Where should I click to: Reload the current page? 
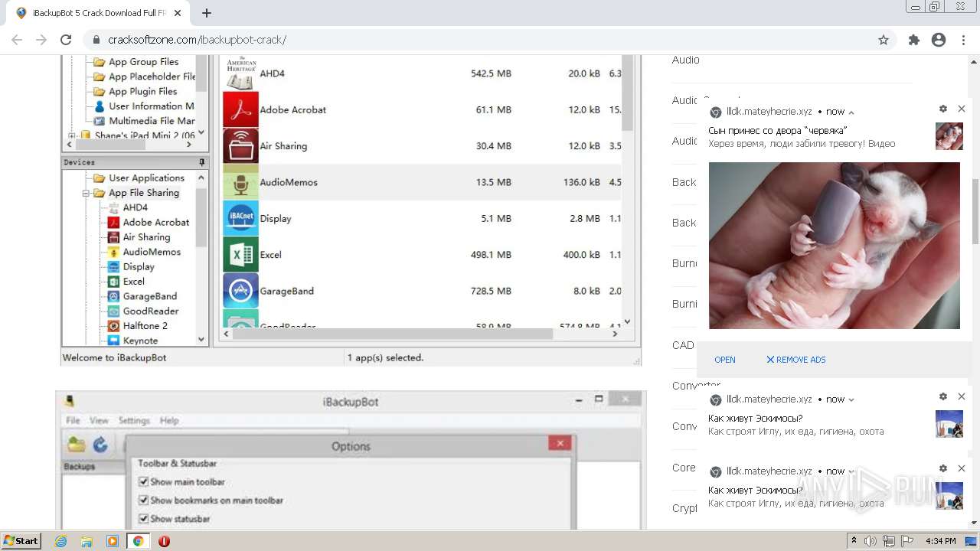66,40
